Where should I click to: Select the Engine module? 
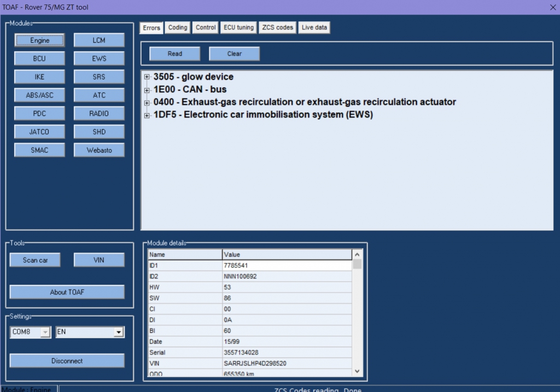[39, 40]
